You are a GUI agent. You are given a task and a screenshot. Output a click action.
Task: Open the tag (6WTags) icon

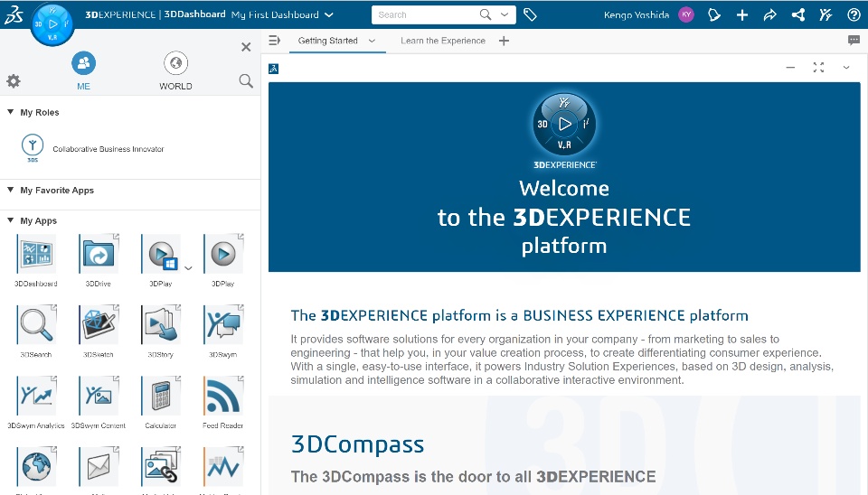click(x=530, y=15)
